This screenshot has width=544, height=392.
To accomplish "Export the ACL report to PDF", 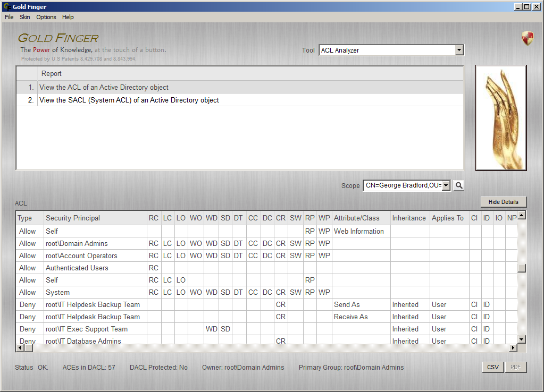I will (x=515, y=367).
